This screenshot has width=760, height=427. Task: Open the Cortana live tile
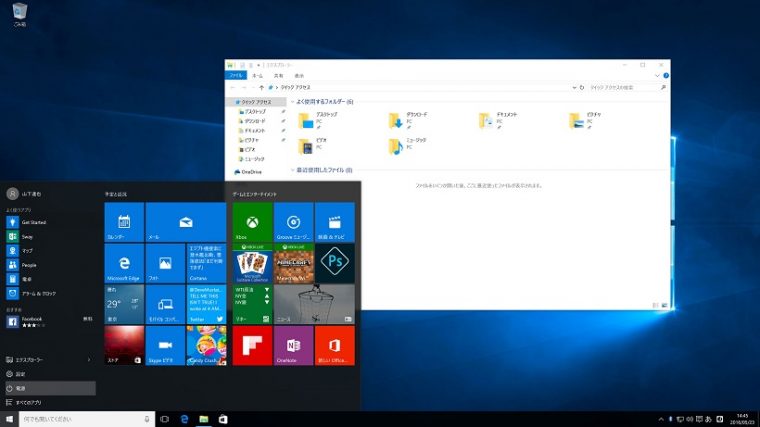pyautogui.click(x=206, y=263)
